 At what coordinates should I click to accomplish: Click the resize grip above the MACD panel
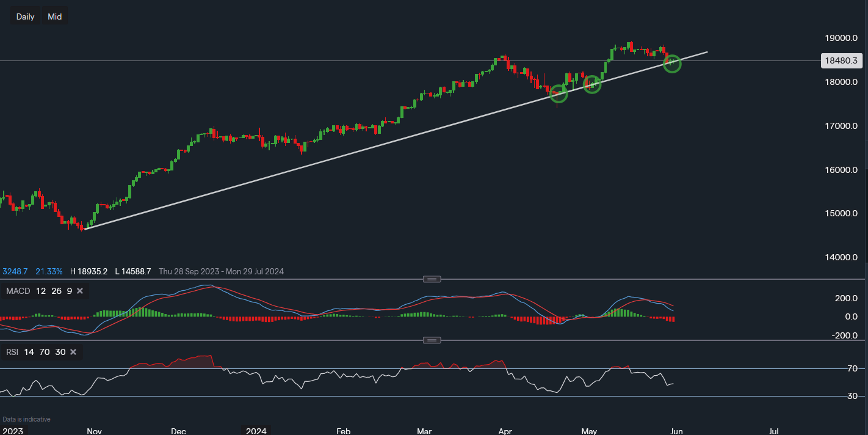[432, 279]
